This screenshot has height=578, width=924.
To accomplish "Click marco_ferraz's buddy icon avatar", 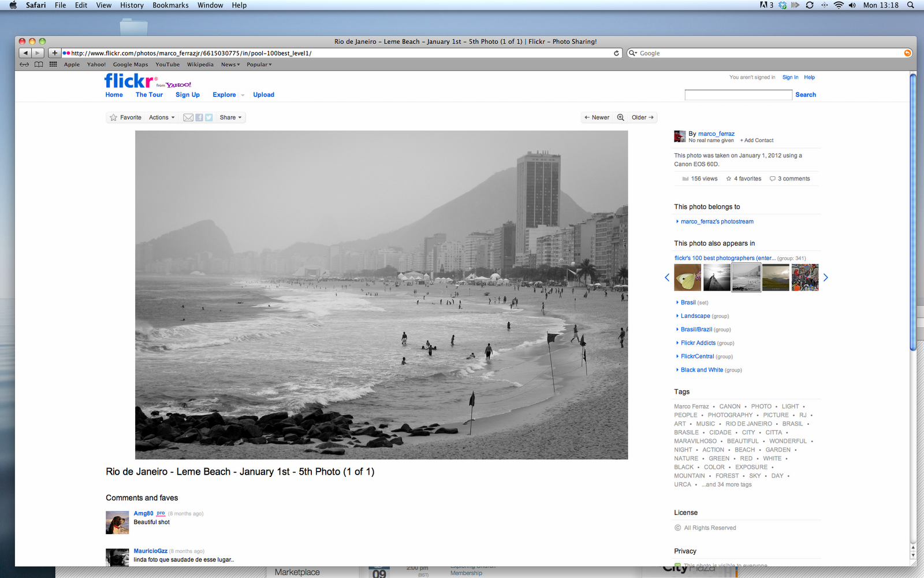I will coord(680,136).
